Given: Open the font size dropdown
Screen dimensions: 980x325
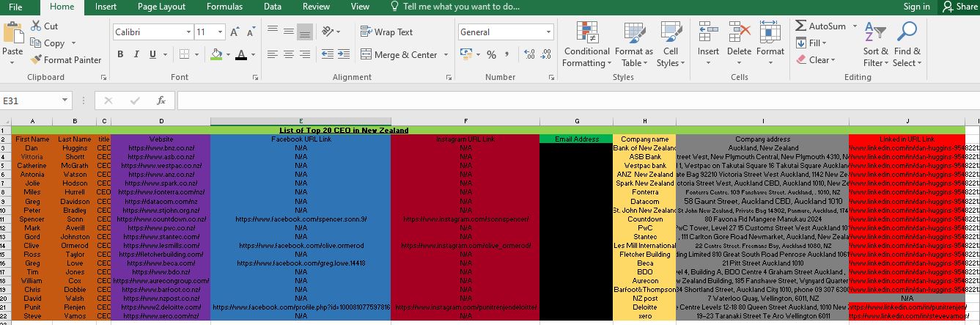Looking at the screenshot, I should click(220, 32).
